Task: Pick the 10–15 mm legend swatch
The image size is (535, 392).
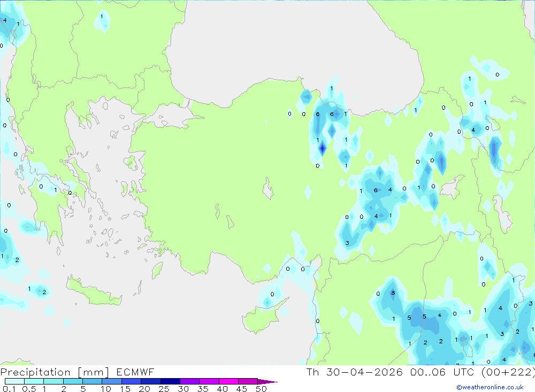Action: point(112,381)
